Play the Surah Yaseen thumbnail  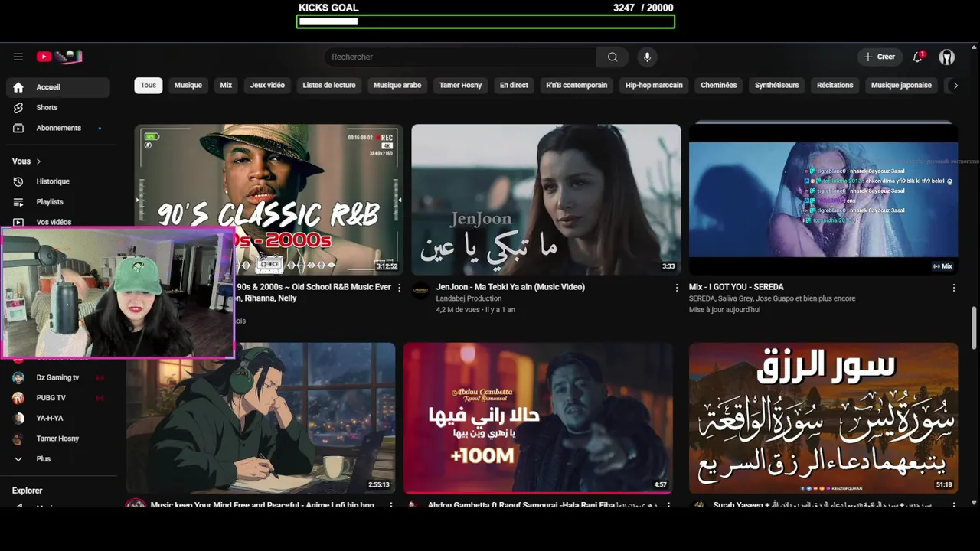pyautogui.click(x=823, y=418)
